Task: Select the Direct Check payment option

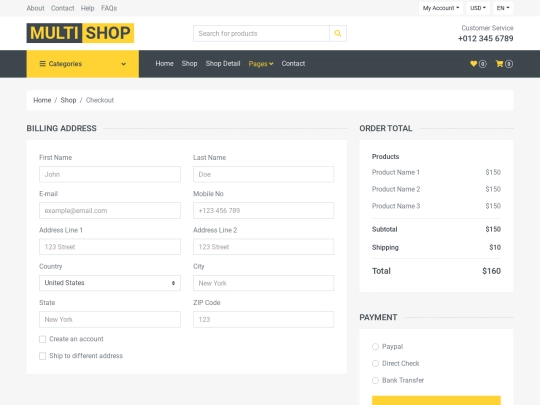Action: click(375, 363)
